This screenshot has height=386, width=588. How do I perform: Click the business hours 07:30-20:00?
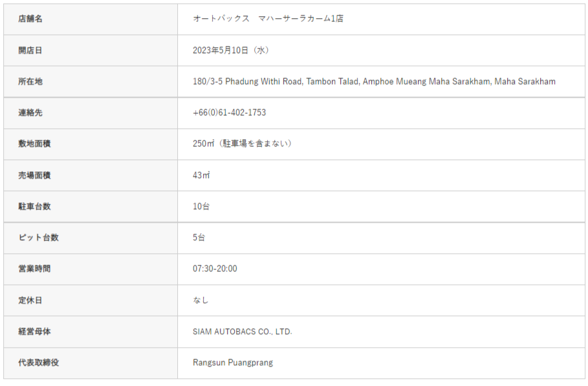click(215, 269)
